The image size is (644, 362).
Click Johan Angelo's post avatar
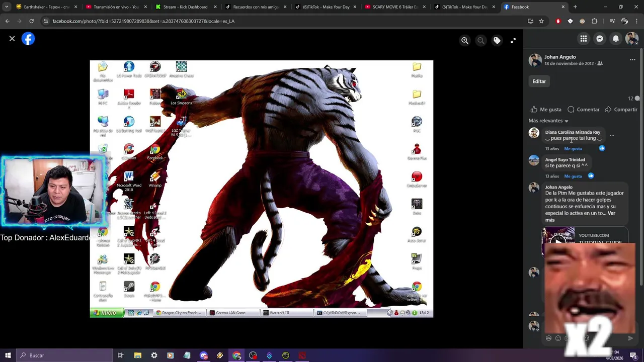tap(535, 60)
